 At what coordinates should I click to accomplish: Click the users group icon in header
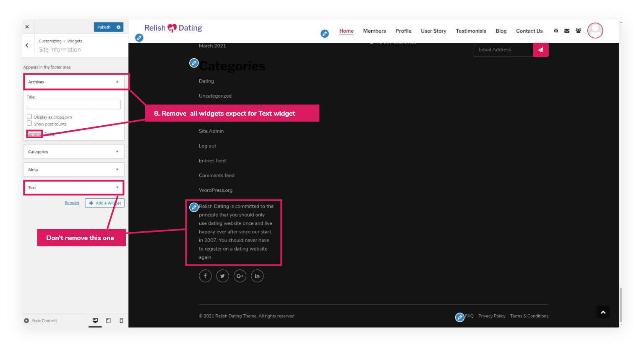point(579,31)
